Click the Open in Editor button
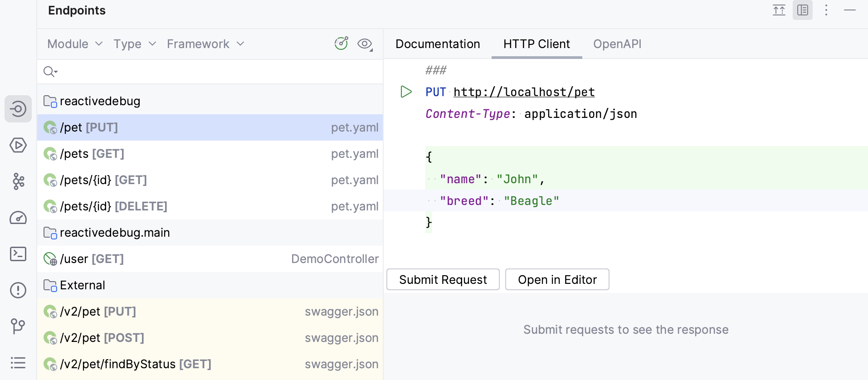 557,280
